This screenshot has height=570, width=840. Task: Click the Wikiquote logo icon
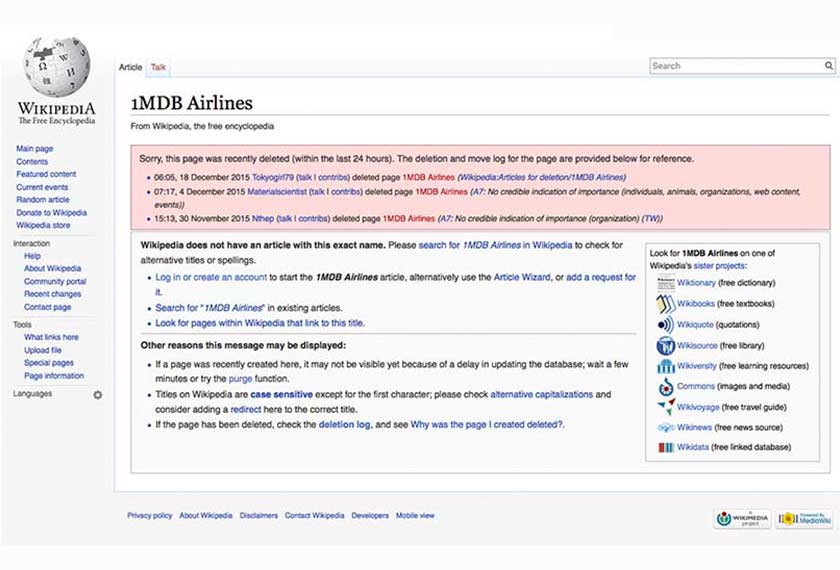point(666,325)
